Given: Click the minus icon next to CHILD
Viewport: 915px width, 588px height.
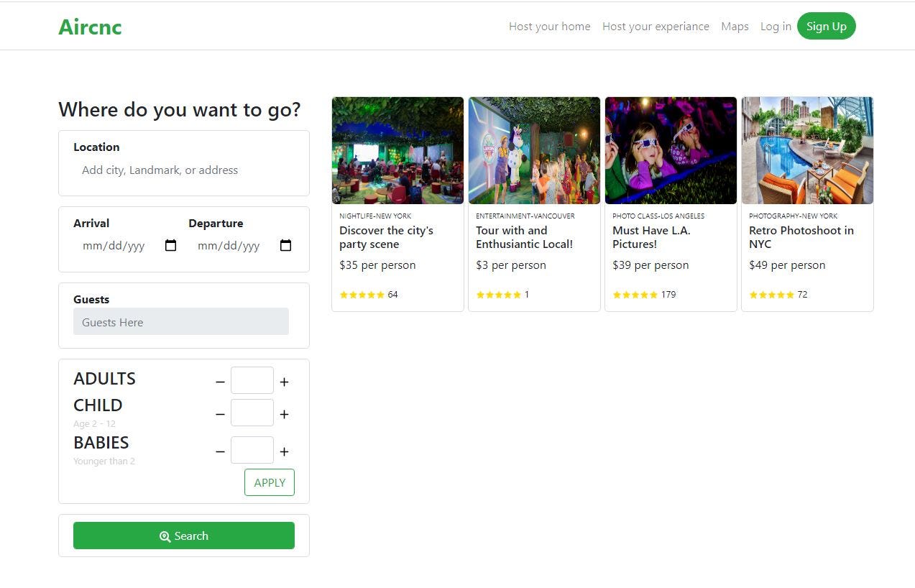Looking at the screenshot, I should click(x=220, y=415).
